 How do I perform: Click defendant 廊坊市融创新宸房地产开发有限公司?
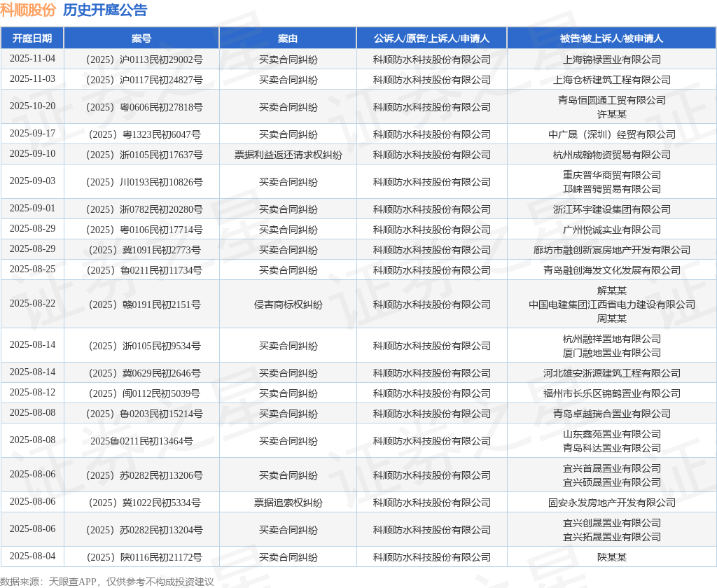click(x=612, y=250)
